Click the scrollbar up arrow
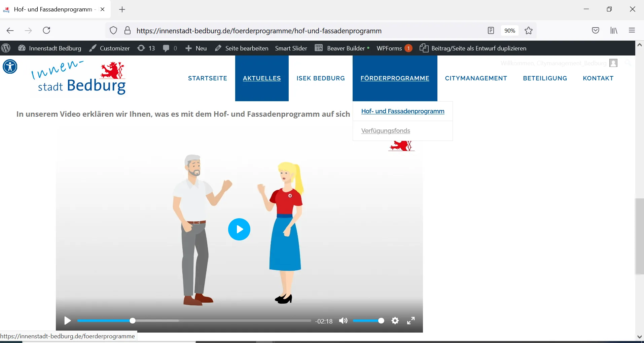This screenshot has height=343, width=644. coord(640,45)
